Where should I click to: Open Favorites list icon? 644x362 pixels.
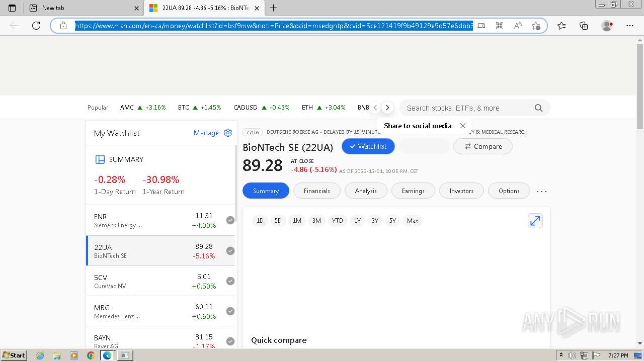[x=561, y=26]
